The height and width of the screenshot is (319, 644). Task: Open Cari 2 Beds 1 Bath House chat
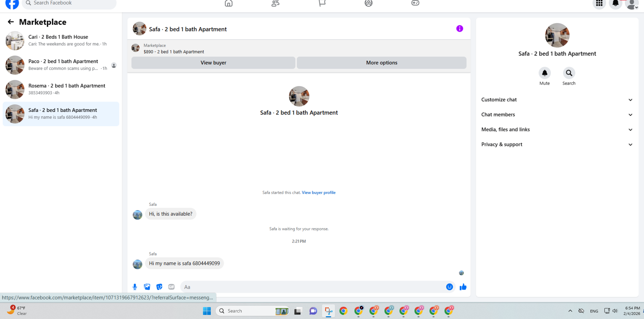pyautogui.click(x=61, y=41)
